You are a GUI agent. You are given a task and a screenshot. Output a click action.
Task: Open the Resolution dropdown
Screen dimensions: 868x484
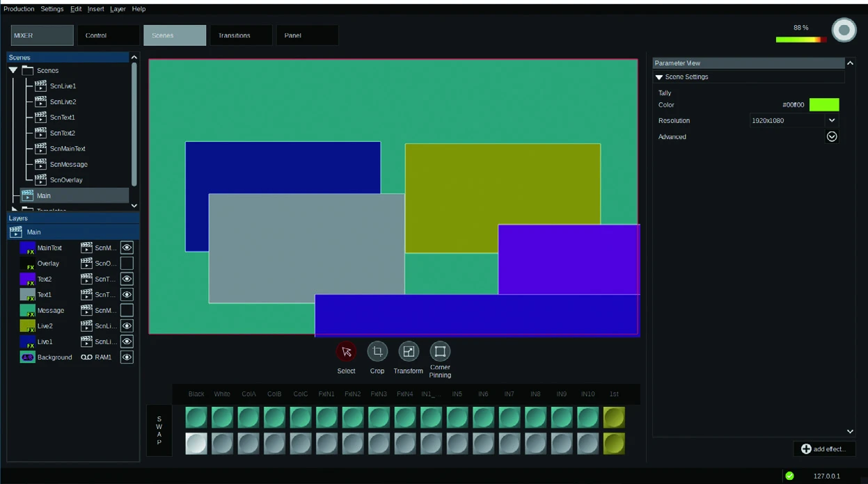click(832, 120)
